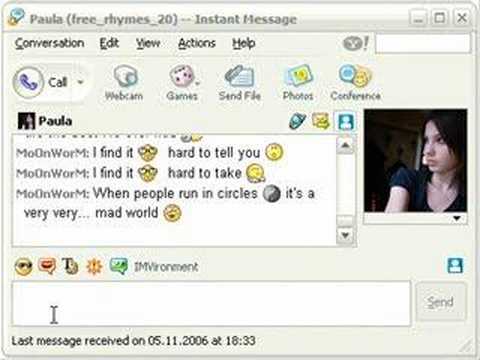The width and height of the screenshot is (480, 360).
Task: Click the Send button
Action: [x=440, y=302]
